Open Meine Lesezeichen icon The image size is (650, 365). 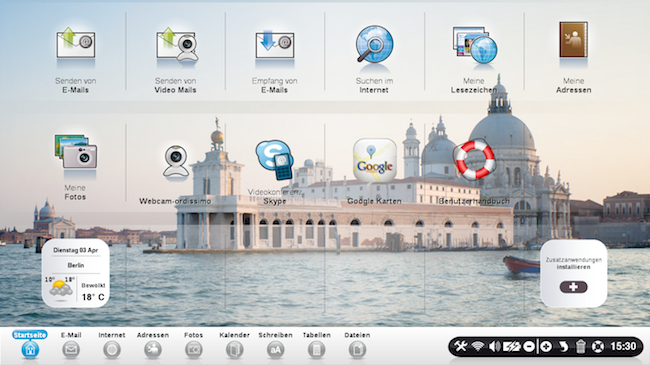[475, 45]
